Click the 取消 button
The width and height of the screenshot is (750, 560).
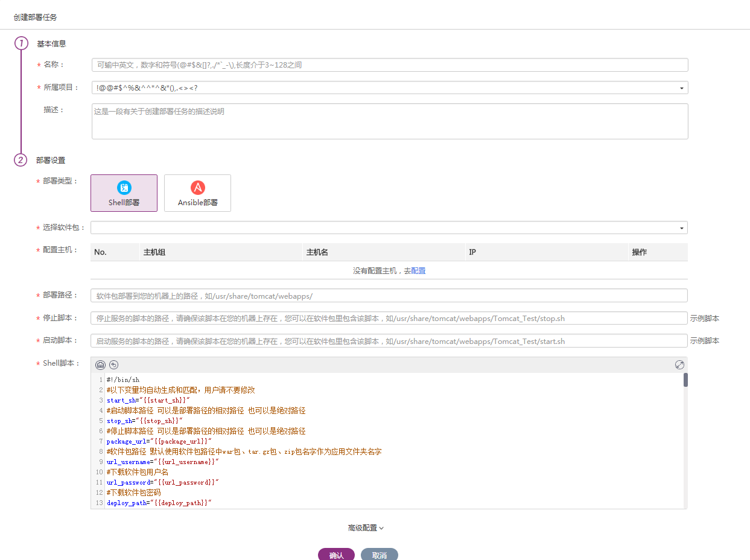click(x=380, y=555)
